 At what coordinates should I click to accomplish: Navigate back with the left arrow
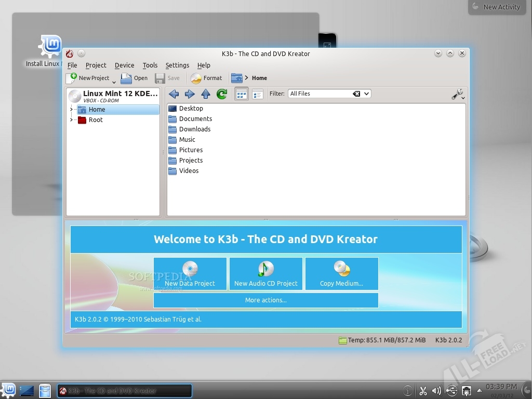(x=174, y=94)
